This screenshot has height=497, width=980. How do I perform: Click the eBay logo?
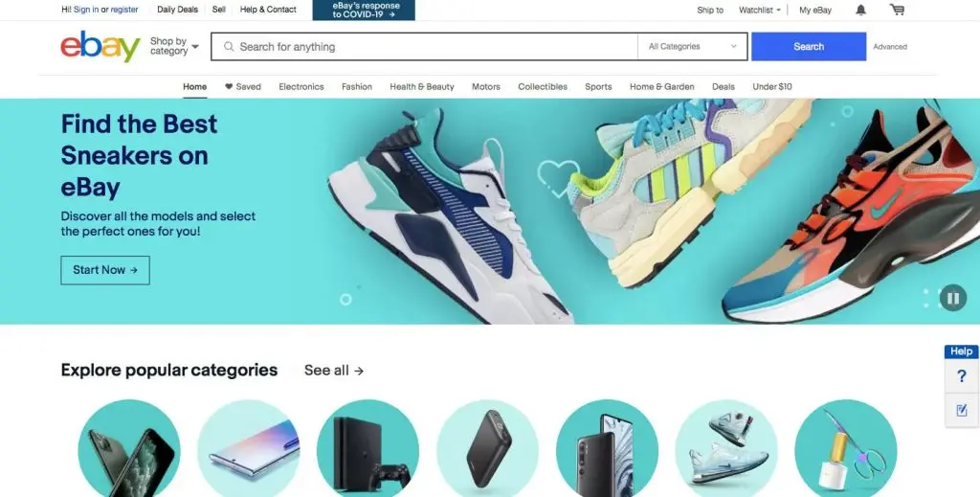point(100,46)
